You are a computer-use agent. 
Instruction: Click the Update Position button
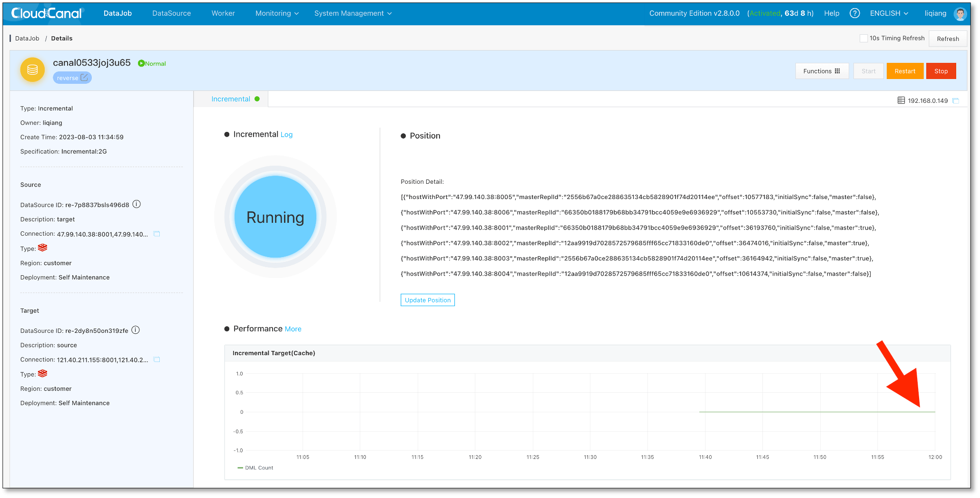pos(427,299)
